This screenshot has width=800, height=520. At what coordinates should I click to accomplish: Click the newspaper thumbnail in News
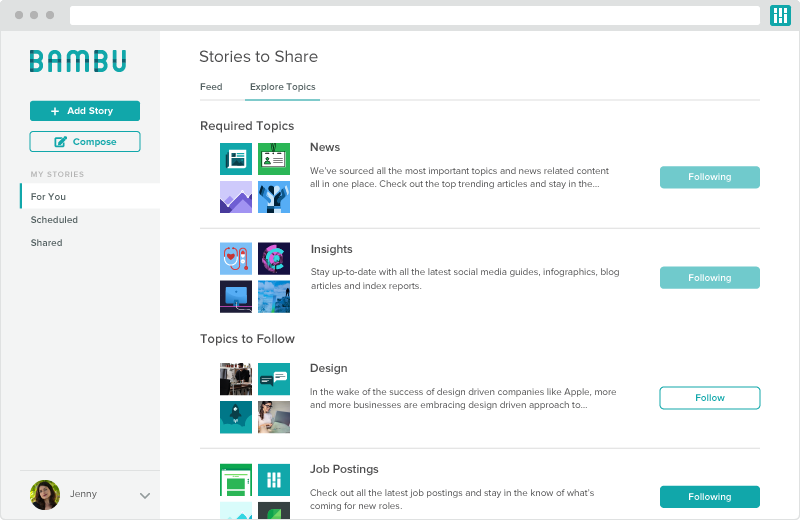[x=236, y=159]
